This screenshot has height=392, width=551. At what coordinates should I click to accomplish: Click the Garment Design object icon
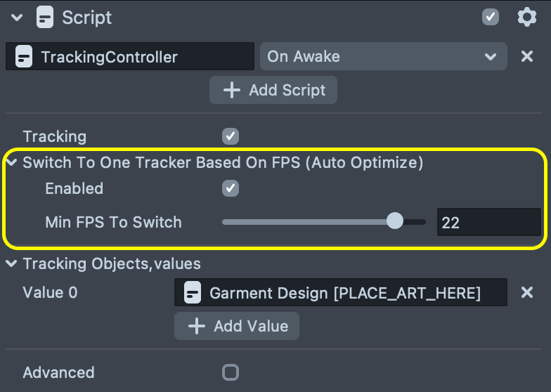(x=193, y=293)
